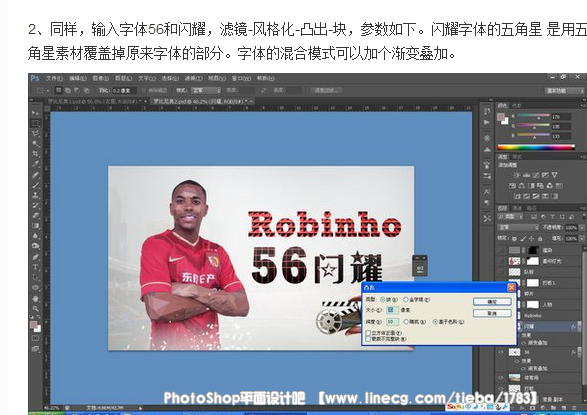Switch to the first document tab
587x415 pixels.
[x=97, y=101]
